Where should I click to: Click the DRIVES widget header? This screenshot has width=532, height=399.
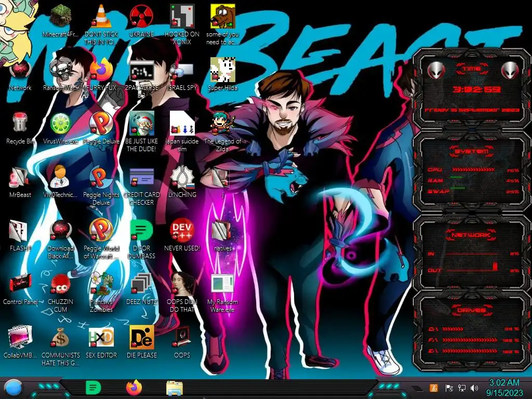coord(471,310)
